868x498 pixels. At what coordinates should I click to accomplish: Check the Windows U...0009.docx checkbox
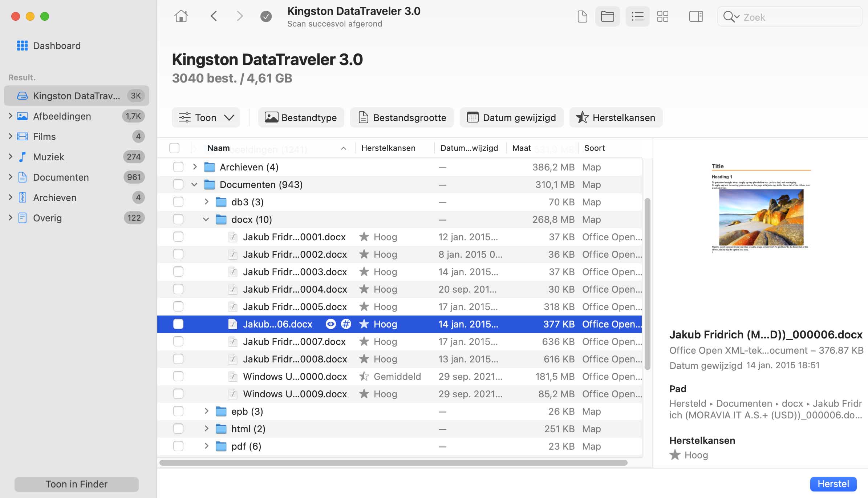pyautogui.click(x=178, y=394)
